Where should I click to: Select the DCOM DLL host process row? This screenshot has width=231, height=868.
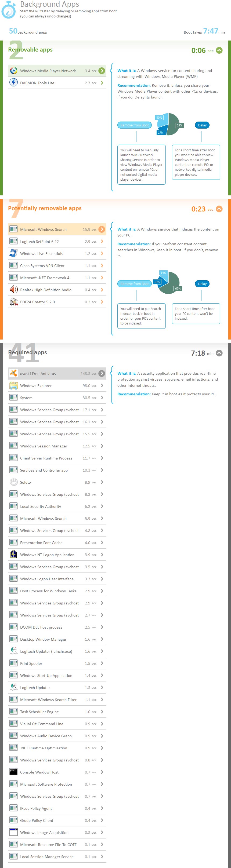pyautogui.click(x=57, y=628)
